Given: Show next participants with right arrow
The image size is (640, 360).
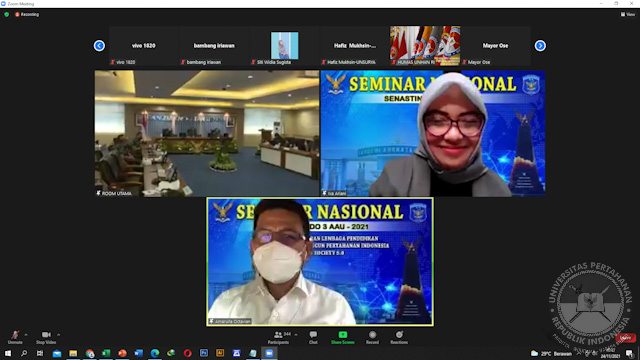Looking at the screenshot, I should click(540, 46).
